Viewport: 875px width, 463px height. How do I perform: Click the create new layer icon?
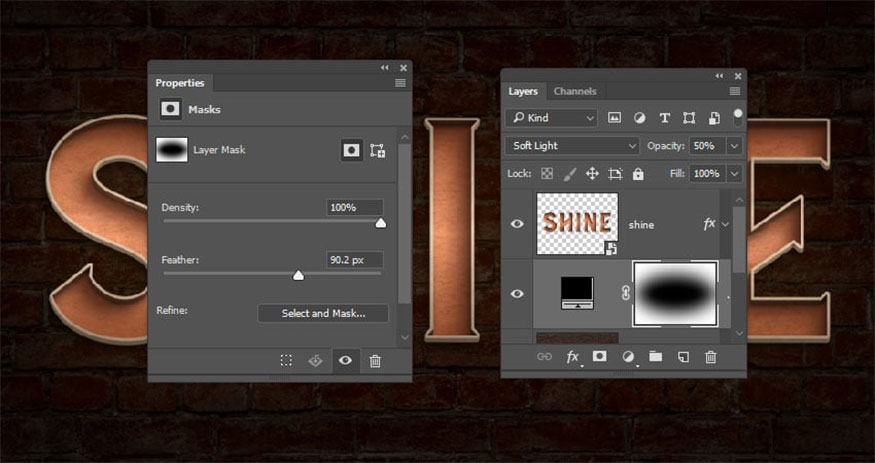coord(683,357)
